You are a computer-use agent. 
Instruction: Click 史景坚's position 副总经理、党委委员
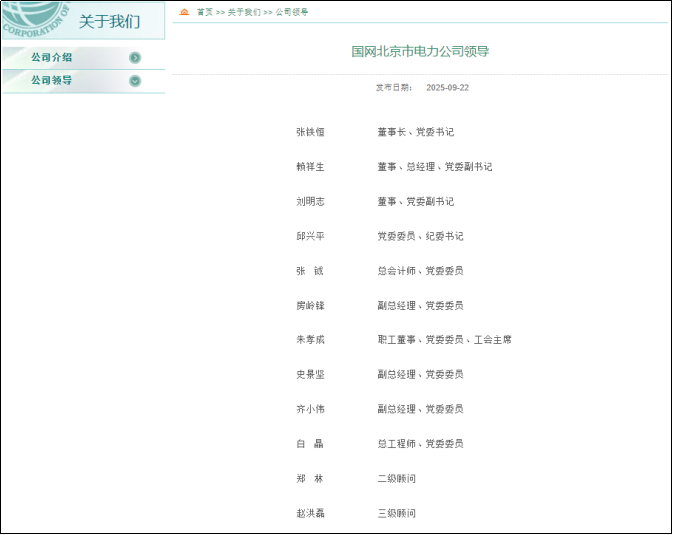tap(421, 374)
